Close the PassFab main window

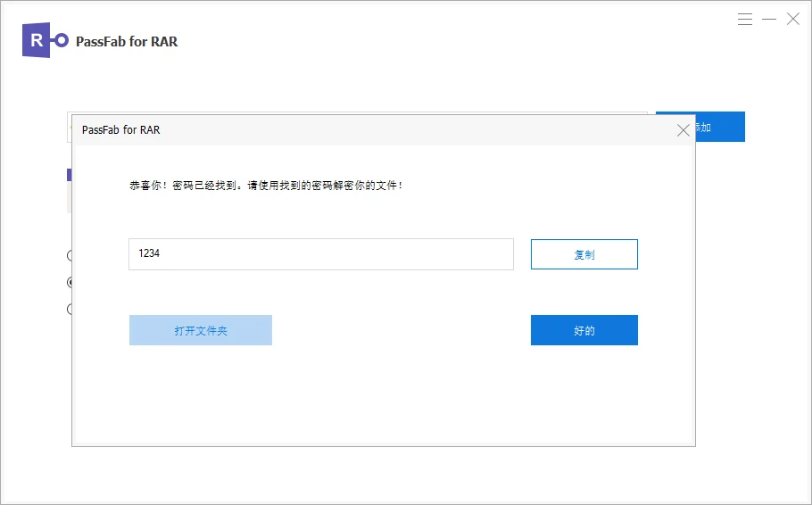[793, 19]
